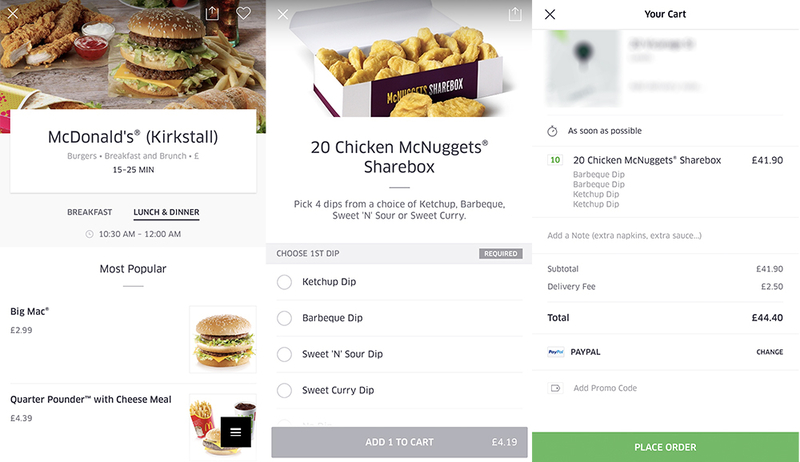Open the black menu hamburger button

tap(236, 432)
